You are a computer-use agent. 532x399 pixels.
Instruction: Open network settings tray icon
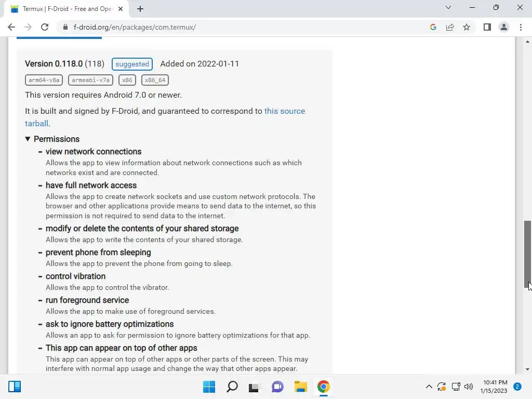point(456,387)
